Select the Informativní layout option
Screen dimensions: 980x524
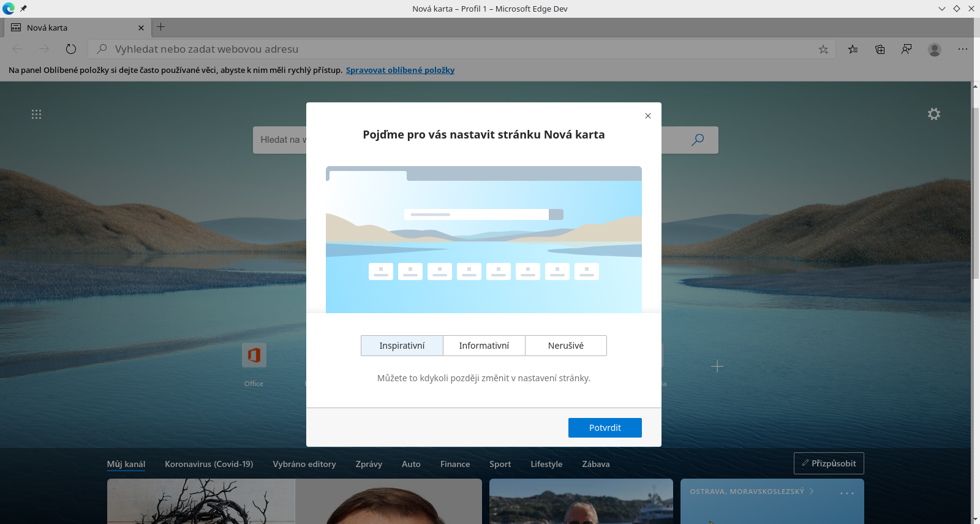pos(484,346)
